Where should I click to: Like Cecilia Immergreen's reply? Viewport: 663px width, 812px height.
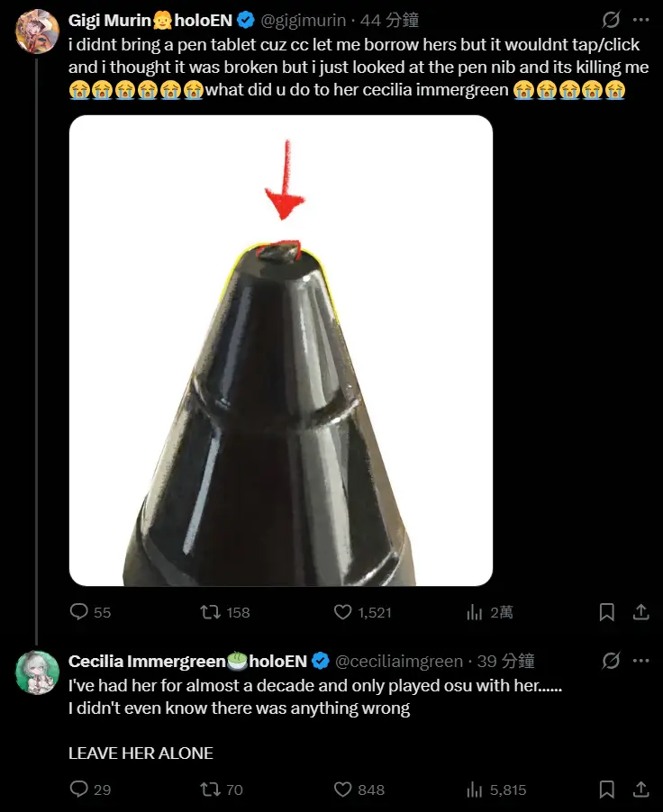(x=342, y=789)
